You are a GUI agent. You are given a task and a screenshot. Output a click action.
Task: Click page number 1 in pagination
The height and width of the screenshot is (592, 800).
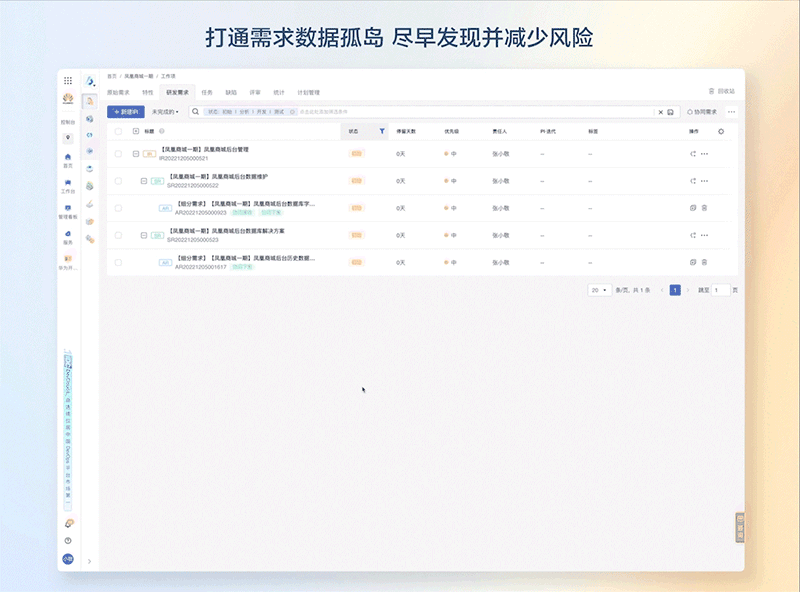click(675, 289)
